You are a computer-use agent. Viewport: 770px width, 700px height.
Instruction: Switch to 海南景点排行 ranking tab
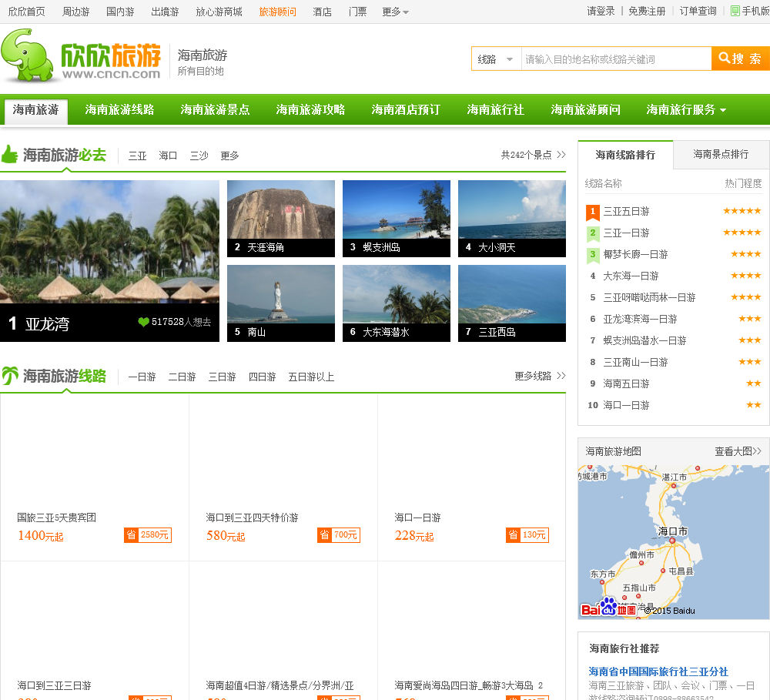(x=721, y=154)
